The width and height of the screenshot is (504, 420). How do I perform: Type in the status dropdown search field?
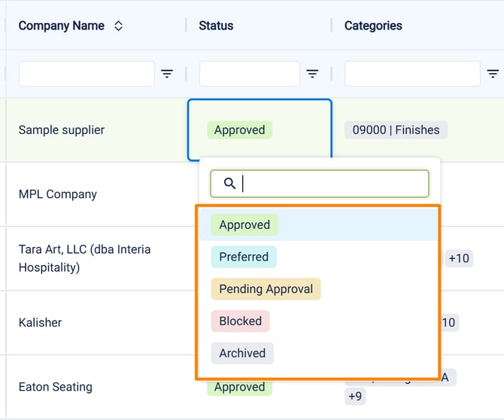(x=331, y=184)
